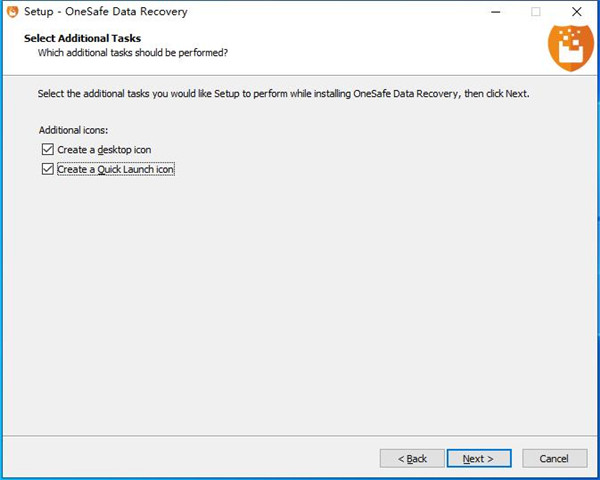600x480 pixels.
Task: Click the "Create a Quick Launch icon" label
Action: tap(116, 170)
